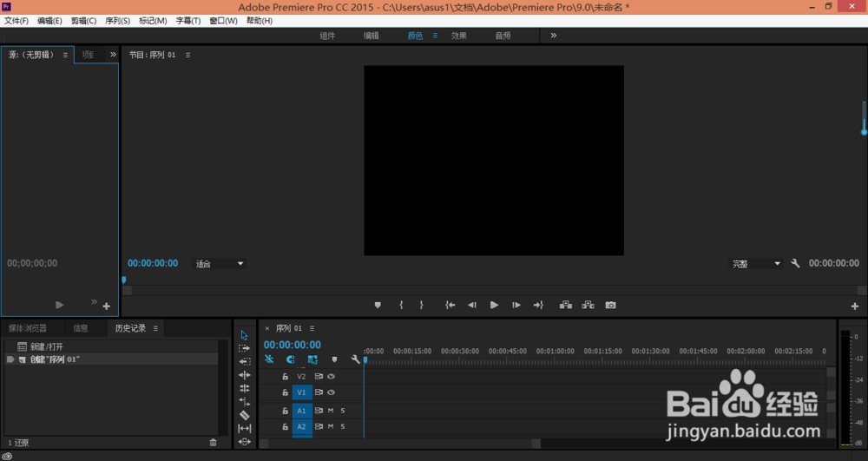
Task: Click Creative Cloud icon in status bar
Action: 7,456
